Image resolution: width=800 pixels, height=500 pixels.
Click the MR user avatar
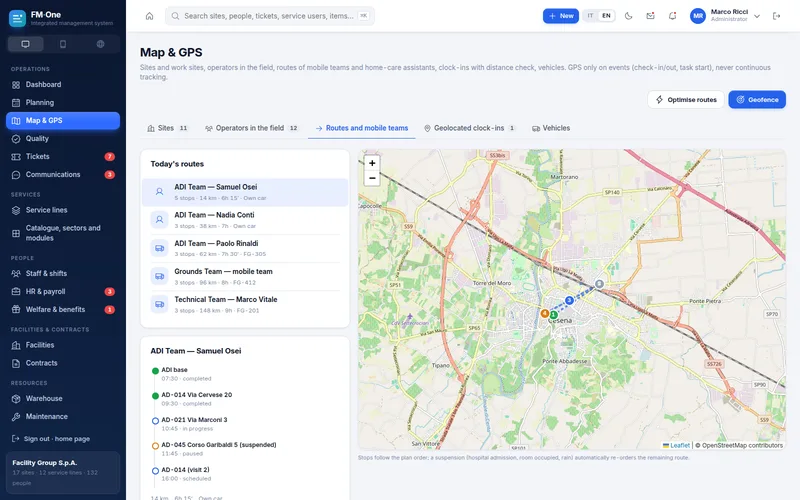coord(698,16)
